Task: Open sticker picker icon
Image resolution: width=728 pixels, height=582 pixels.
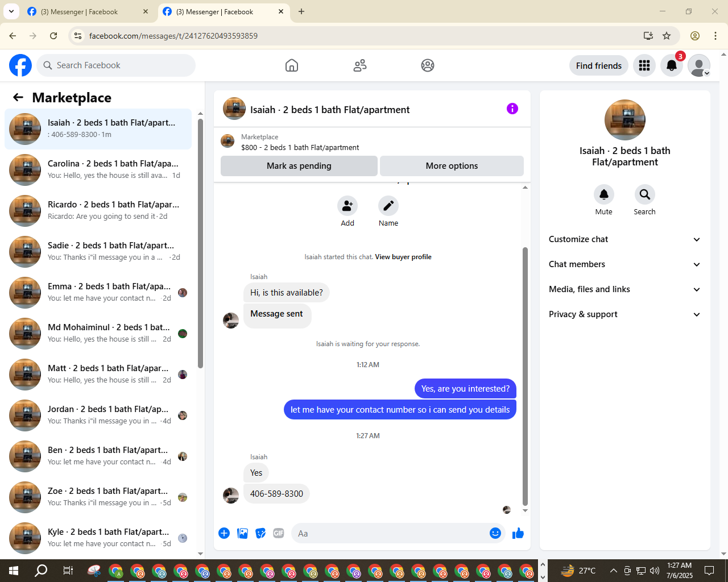Action: (x=260, y=533)
